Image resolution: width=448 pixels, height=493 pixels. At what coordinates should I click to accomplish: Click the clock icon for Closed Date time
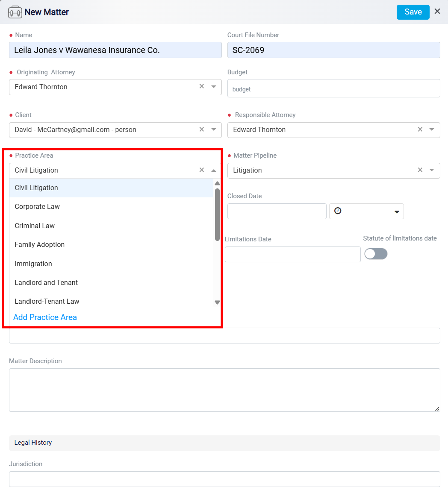338,211
